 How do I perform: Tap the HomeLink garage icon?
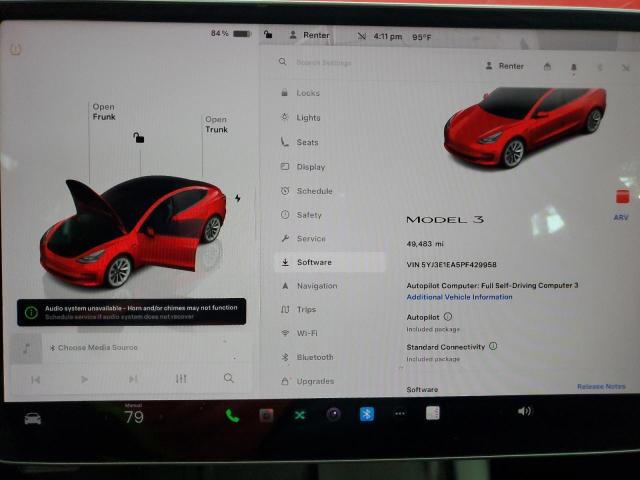(547, 66)
